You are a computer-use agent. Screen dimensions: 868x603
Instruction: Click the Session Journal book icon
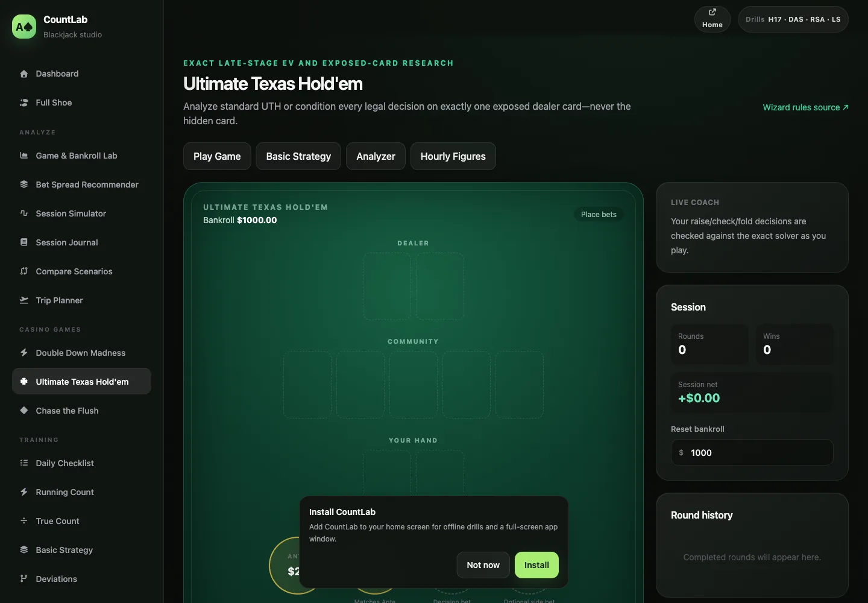point(24,242)
